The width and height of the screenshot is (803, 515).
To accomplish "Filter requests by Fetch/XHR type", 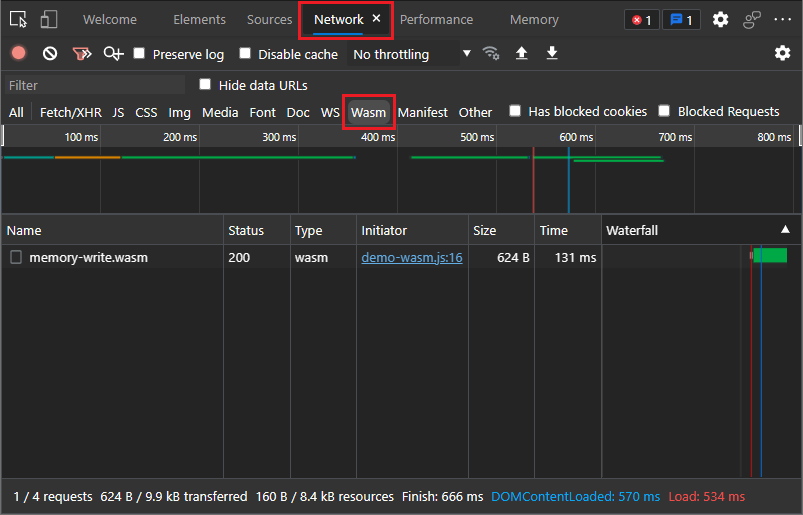I will [70, 112].
